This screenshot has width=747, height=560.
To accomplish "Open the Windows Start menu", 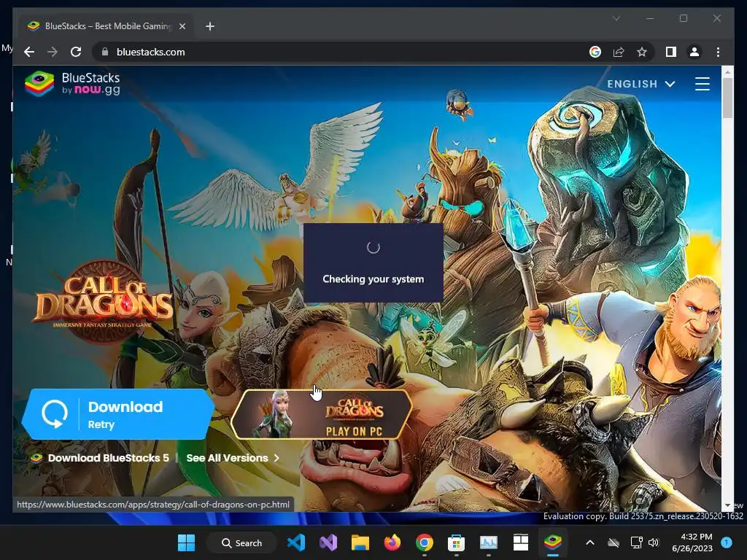I will tap(186, 542).
